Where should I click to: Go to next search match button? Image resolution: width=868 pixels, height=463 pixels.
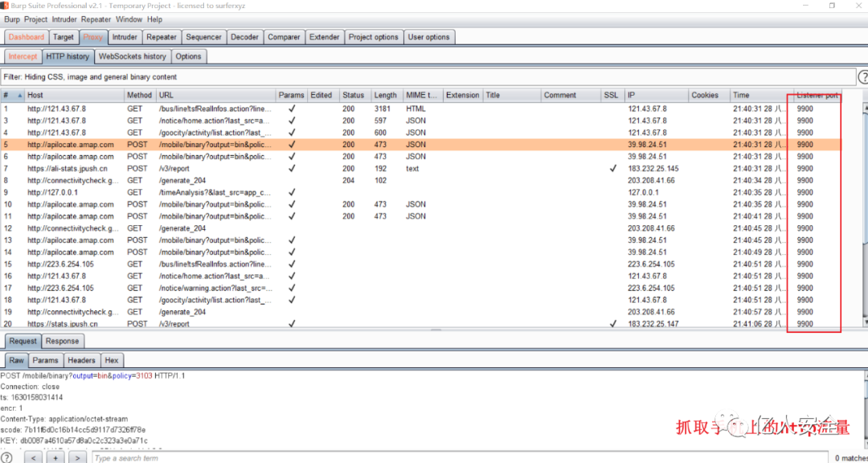[x=77, y=458]
